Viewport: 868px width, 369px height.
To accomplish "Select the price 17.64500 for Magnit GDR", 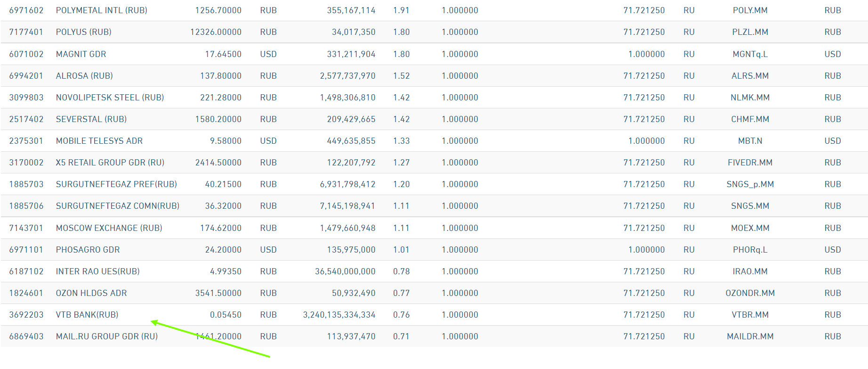I will (x=224, y=54).
